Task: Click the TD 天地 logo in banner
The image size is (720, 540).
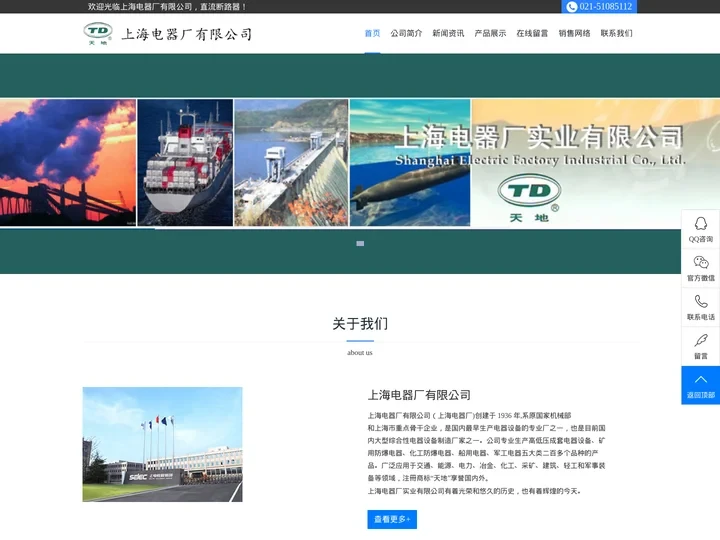Action: click(529, 198)
